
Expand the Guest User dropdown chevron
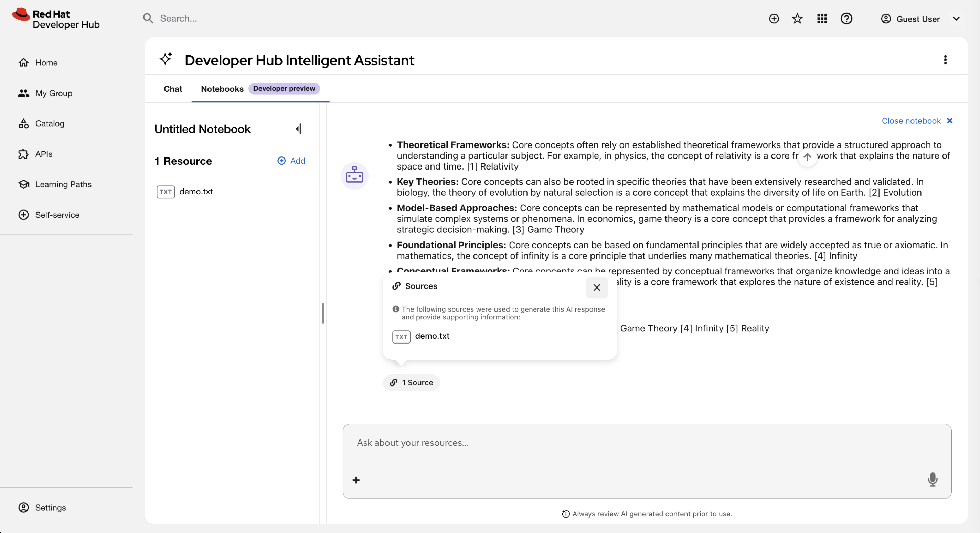956,19
